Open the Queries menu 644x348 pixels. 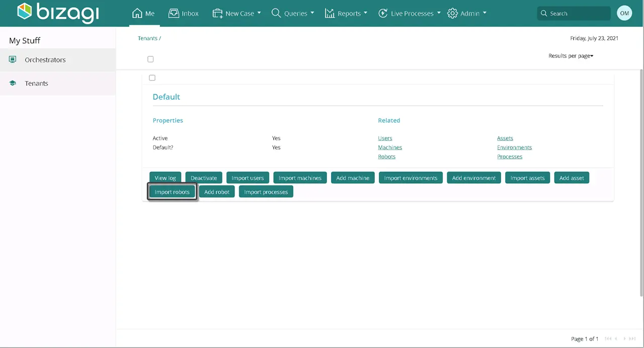pyautogui.click(x=293, y=13)
